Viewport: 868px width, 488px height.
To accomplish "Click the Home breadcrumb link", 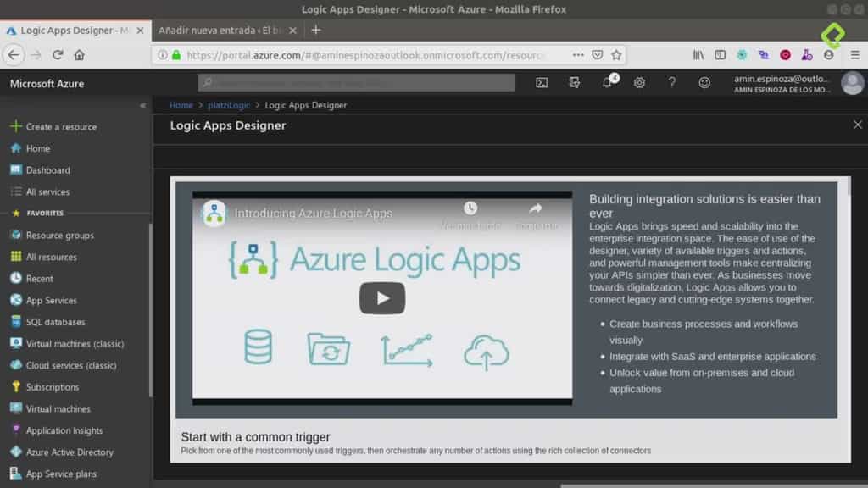I will click(181, 105).
